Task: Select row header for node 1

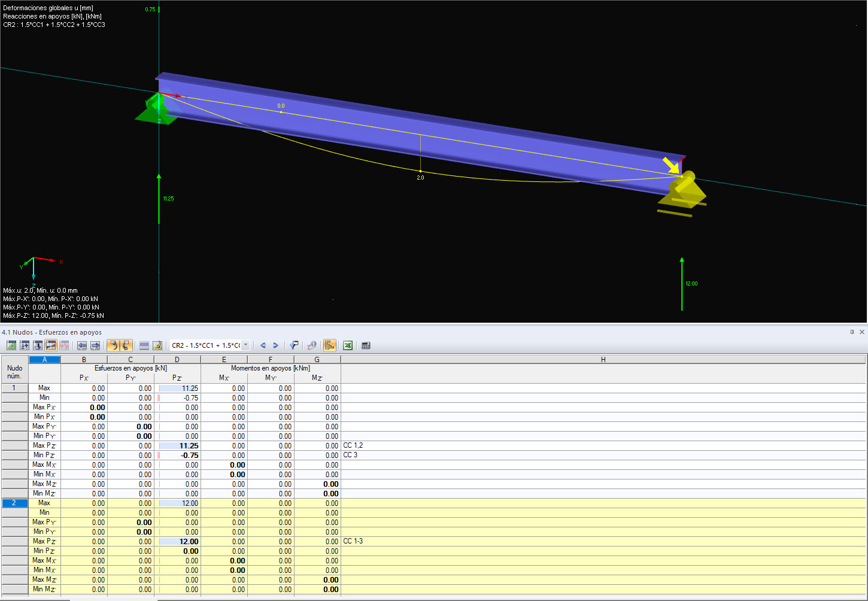Action: click(x=14, y=388)
